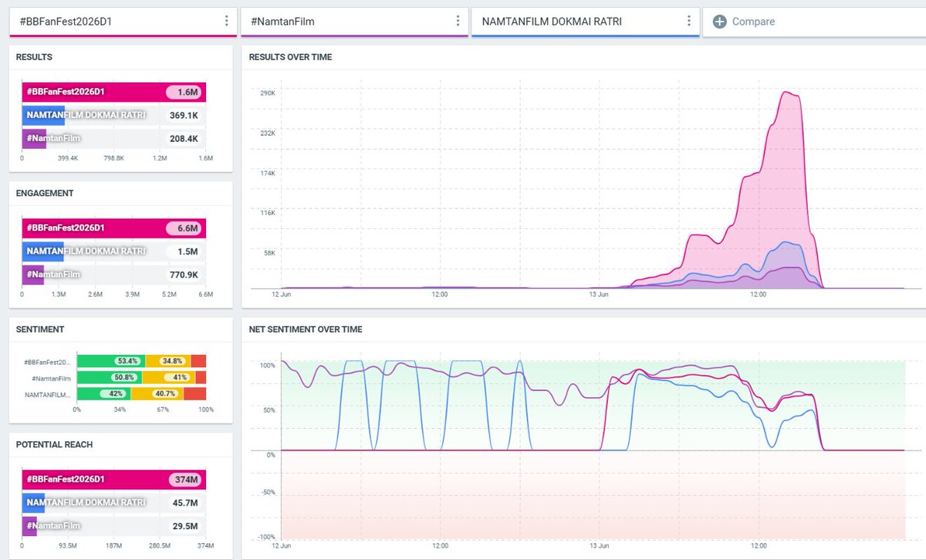The height and width of the screenshot is (560, 926).
Task: Click the RESULTS OVER TIME heading
Action: (290, 57)
